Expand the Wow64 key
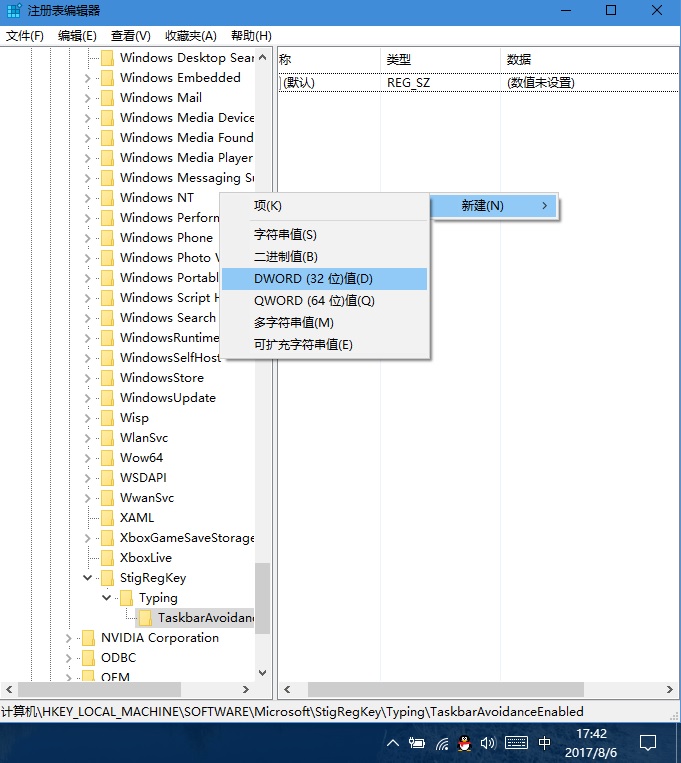This screenshot has height=763, width=681. click(x=87, y=458)
